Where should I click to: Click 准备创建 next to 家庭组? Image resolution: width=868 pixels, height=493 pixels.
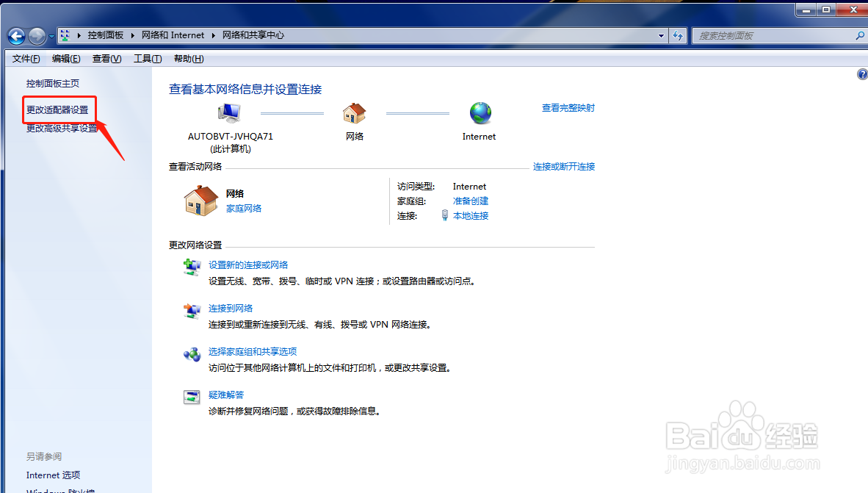coord(470,201)
